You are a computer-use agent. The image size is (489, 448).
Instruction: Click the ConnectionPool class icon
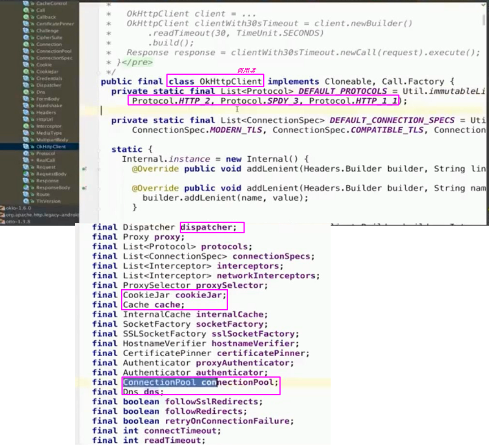[26, 51]
